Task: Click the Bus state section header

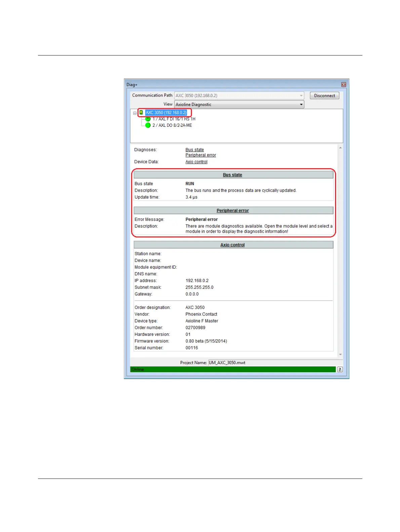Action: pyautogui.click(x=234, y=175)
